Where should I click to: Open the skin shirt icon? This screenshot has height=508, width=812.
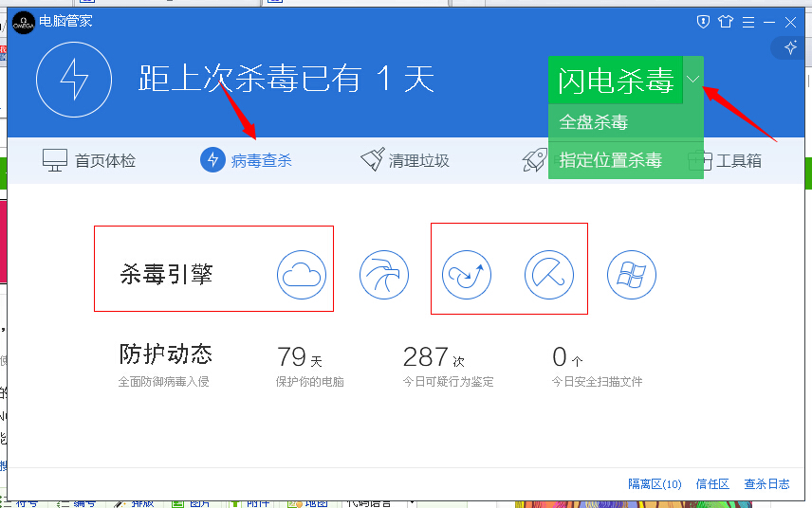click(726, 22)
